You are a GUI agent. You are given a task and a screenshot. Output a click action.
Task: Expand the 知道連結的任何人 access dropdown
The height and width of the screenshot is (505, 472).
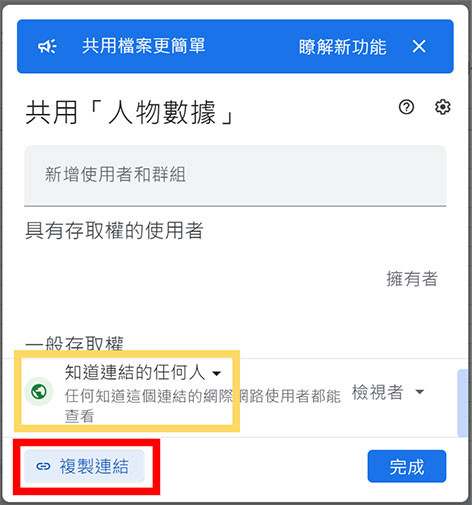pyautogui.click(x=143, y=372)
